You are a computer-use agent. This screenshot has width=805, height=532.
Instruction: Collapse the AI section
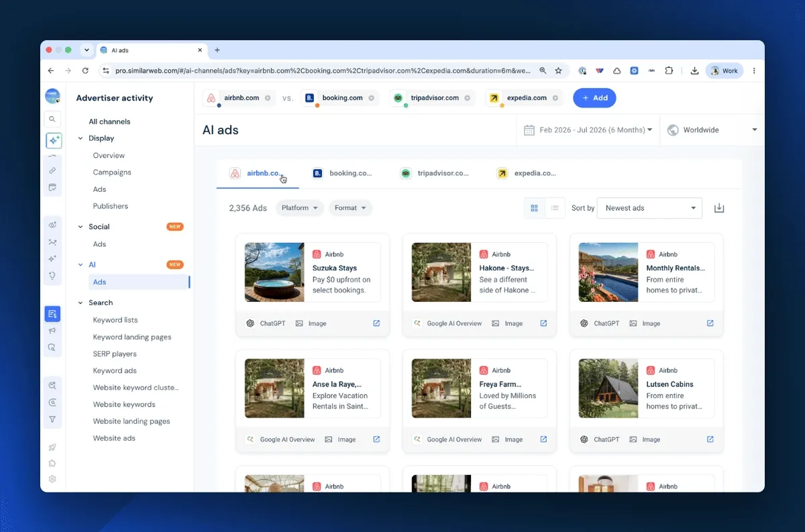(80, 265)
